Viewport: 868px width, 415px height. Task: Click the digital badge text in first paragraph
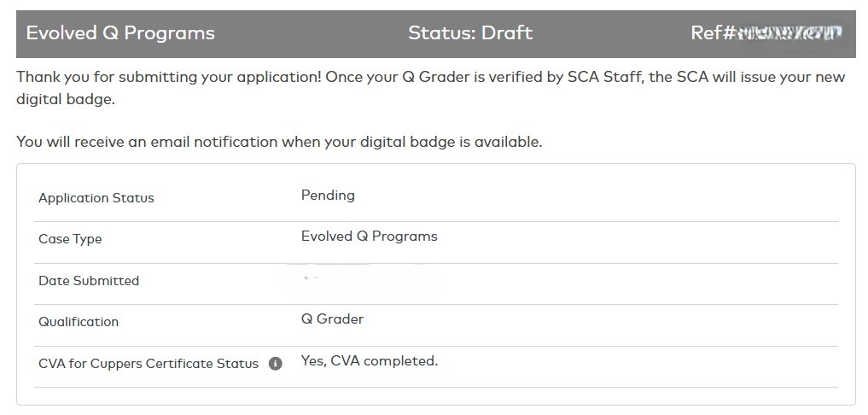[x=66, y=101]
